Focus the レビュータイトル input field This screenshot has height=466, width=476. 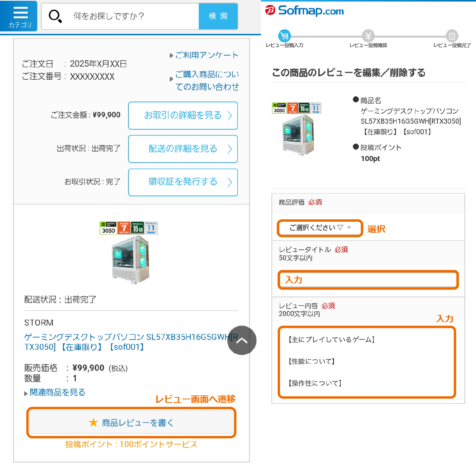368,280
